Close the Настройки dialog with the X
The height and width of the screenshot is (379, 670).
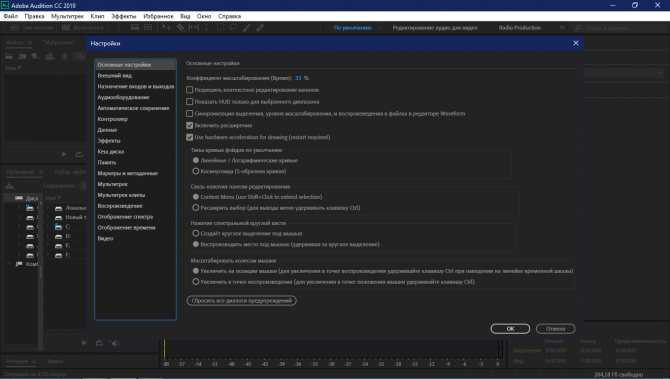click(576, 44)
